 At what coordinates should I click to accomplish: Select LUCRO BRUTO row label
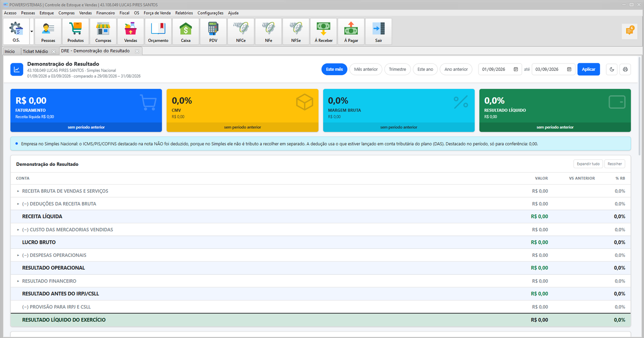[x=39, y=242]
